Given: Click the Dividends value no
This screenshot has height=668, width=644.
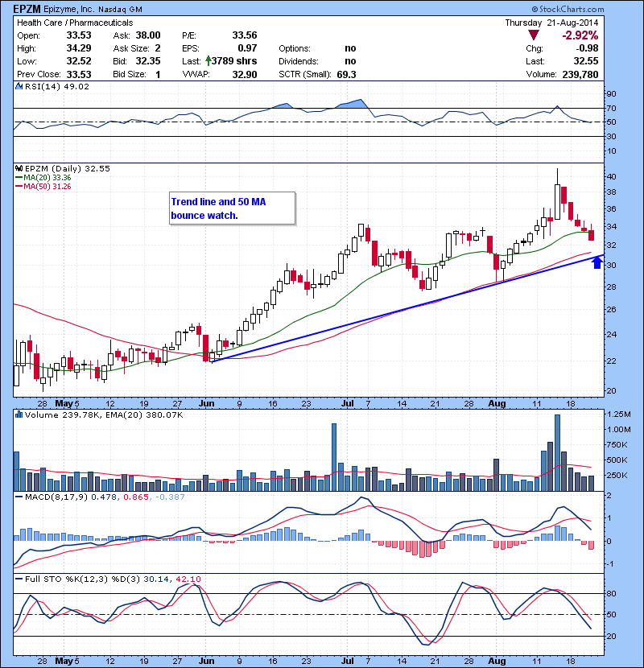Looking at the screenshot, I should tap(350, 61).
